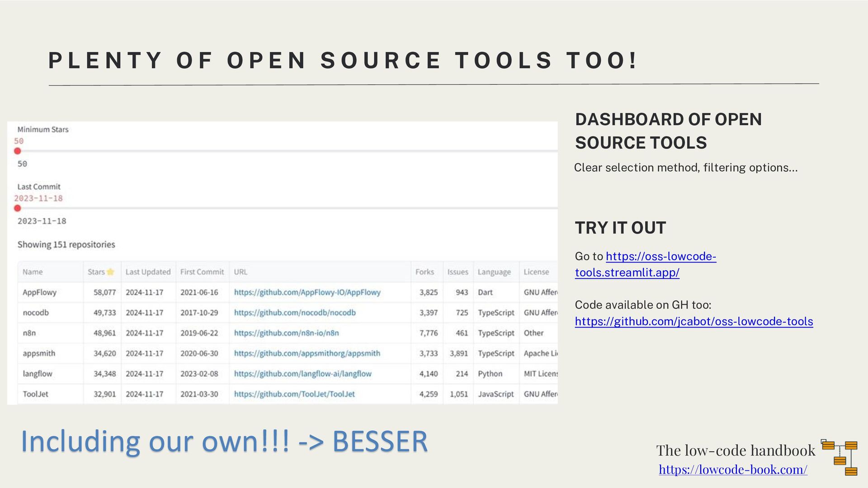The image size is (868, 488).
Task: Open the appsmith GitHub URL
Action: click(307, 353)
